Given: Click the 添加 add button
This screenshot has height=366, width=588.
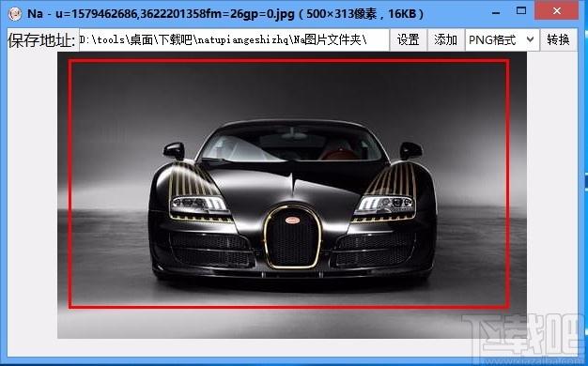Looking at the screenshot, I should 445,39.
